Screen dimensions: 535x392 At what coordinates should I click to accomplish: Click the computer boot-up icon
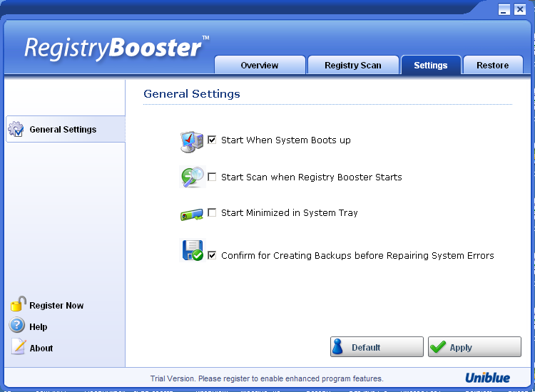[192, 141]
